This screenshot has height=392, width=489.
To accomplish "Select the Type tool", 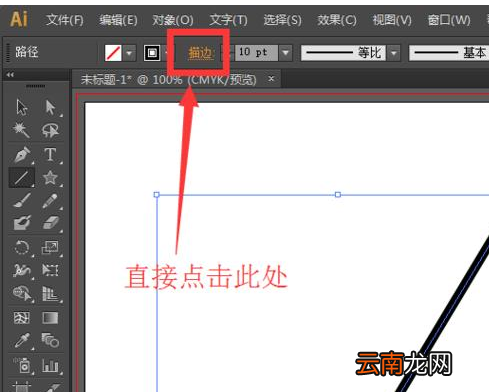I will tap(50, 154).
